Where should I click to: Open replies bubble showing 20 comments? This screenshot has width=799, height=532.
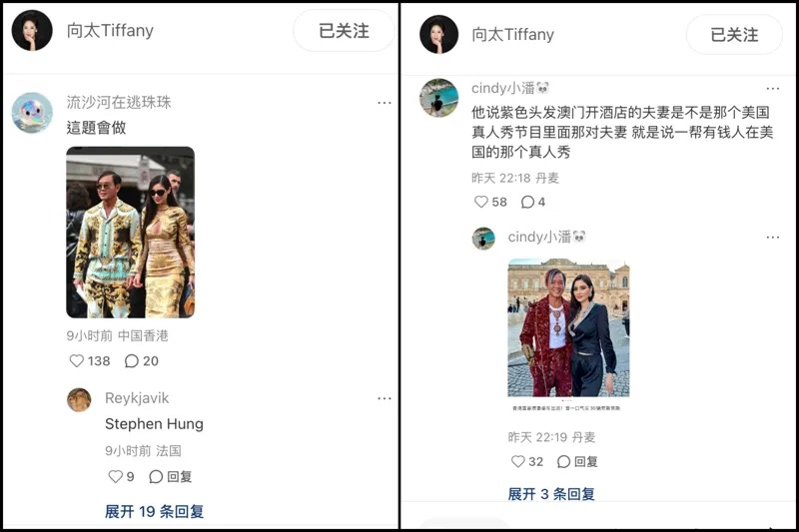click(x=132, y=361)
